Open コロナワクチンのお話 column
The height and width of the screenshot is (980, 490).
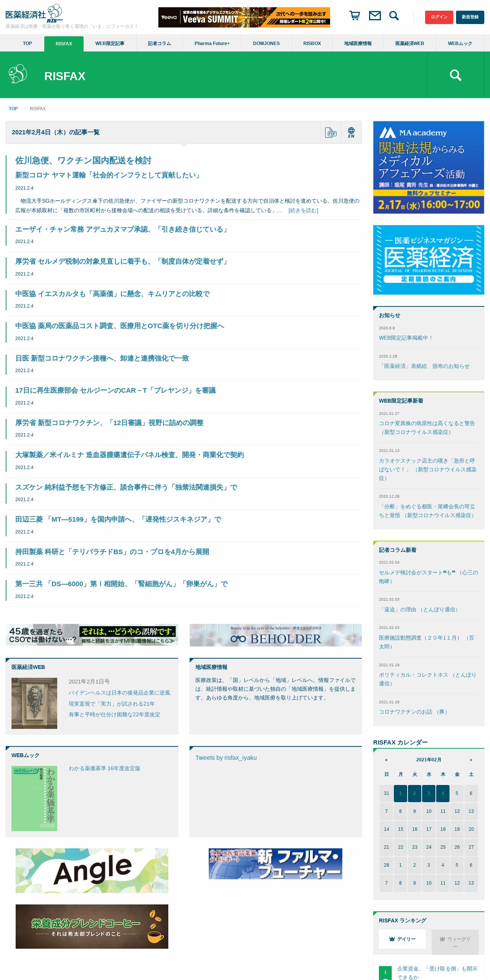pos(413,712)
